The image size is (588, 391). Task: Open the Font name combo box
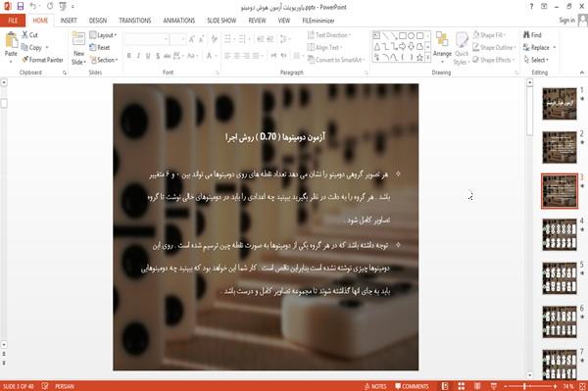[147, 39]
